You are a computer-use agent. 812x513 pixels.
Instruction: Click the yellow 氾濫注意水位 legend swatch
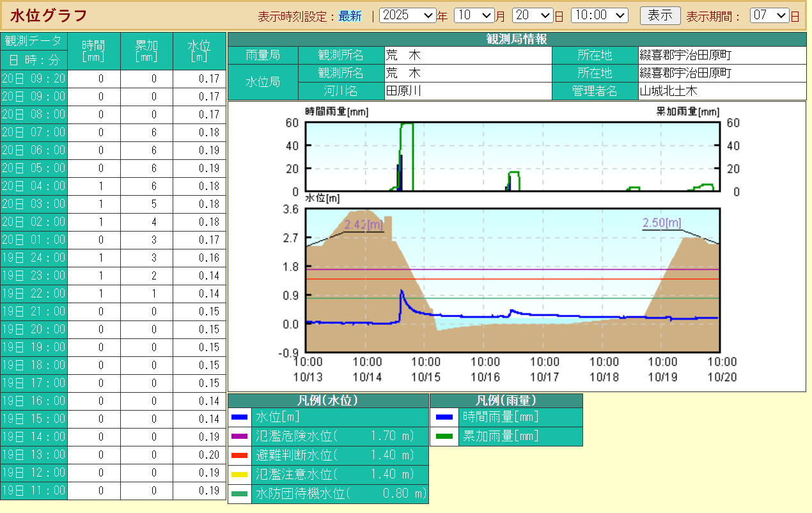(x=239, y=475)
